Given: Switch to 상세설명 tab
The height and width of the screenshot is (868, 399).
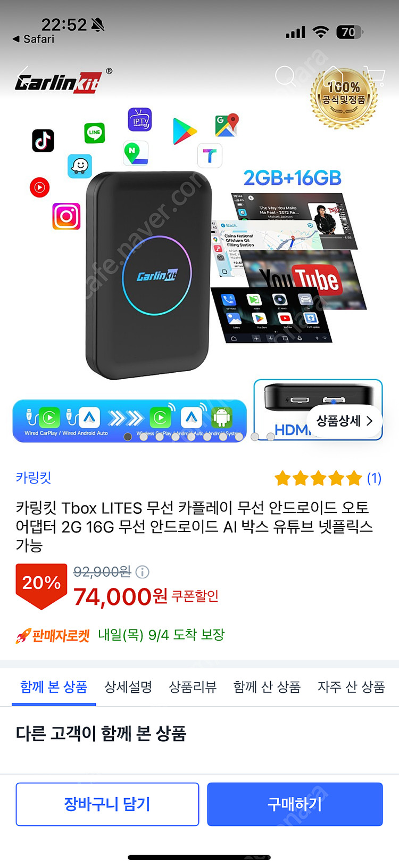Looking at the screenshot, I should click(128, 687).
